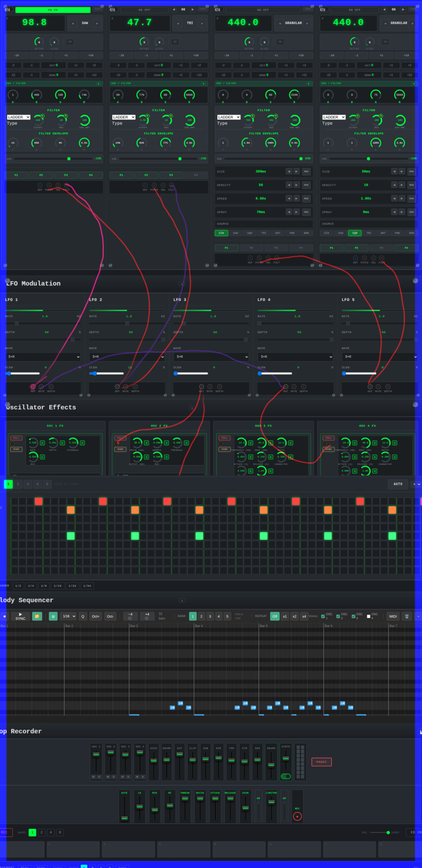Collapse the ENV / FILTER section of the 98.8 oscillator
422x868 pixels.
point(99,83)
